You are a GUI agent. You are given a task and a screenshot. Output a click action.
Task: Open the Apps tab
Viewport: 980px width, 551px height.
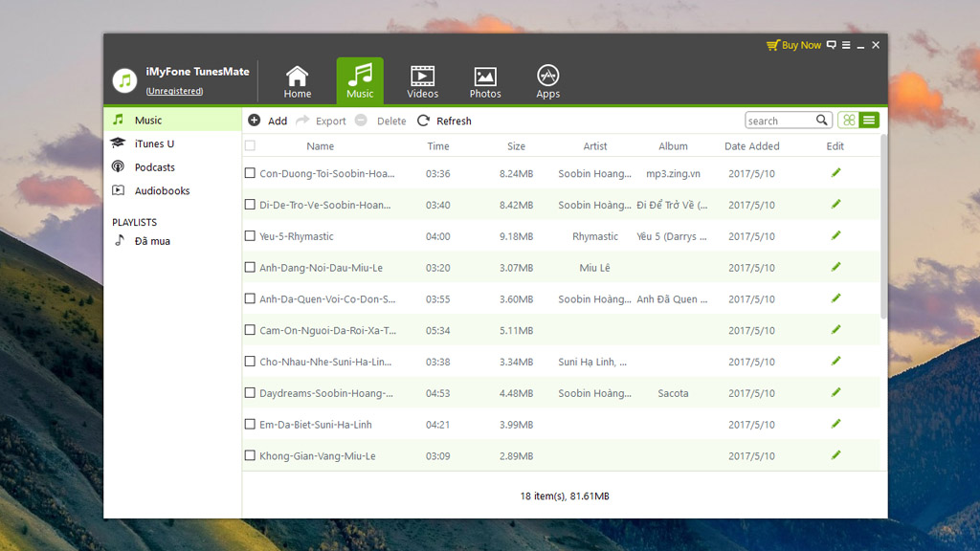(547, 81)
